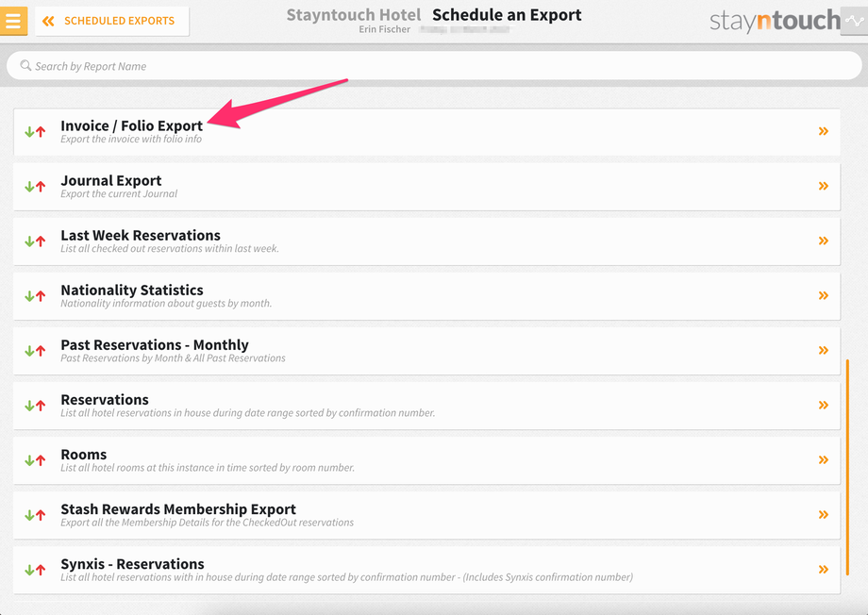Click the export arrows icon for Synxis - Reservations
Screen dimensions: 868x615
pyautogui.click(x=35, y=570)
